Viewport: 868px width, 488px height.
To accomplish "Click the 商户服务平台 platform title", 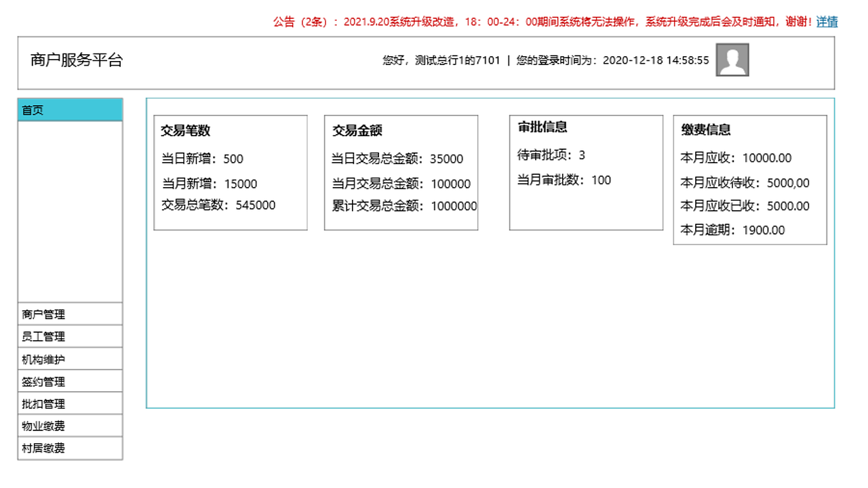I will click(x=77, y=58).
